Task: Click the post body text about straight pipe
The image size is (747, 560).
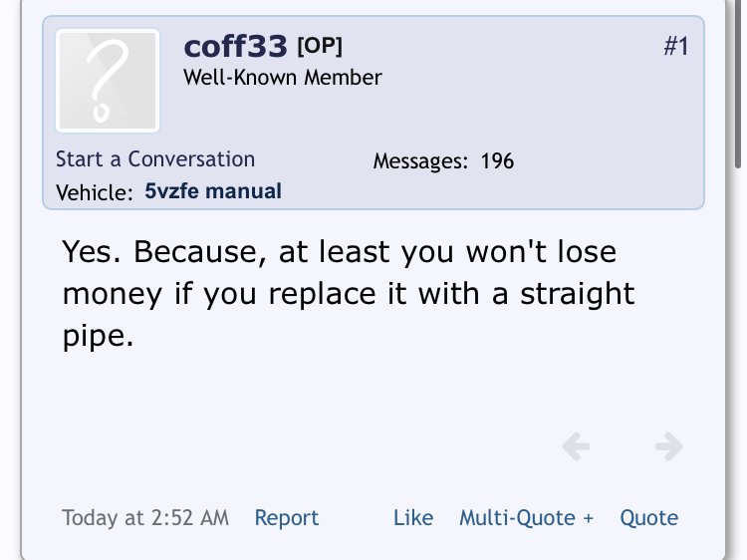Action: (349, 294)
